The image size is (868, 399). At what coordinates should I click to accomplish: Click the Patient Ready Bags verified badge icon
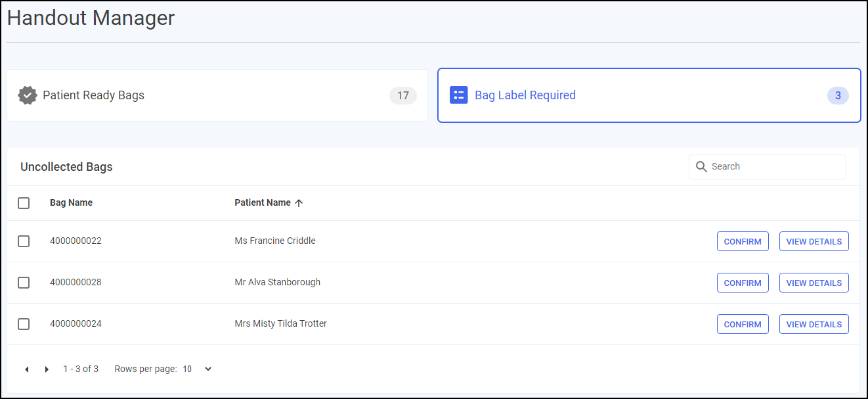(x=27, y=95)
